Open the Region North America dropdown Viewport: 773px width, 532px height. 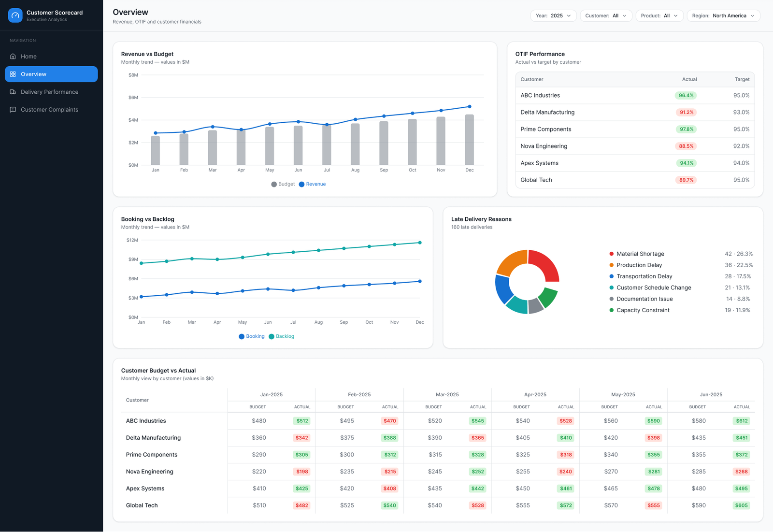point(723,16)
